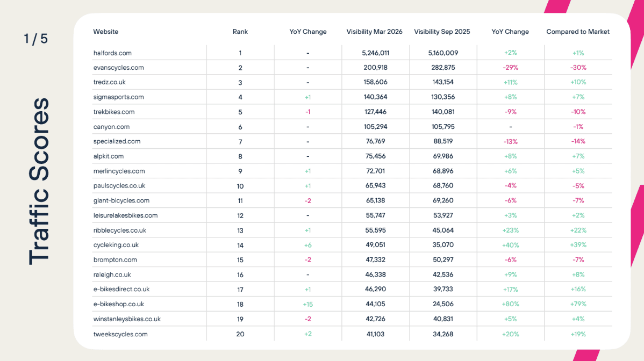Click the 1 / 5 page indicator
Image resolution: width=644 pixels, height=361 pixels.
click(x=35, y=39)
